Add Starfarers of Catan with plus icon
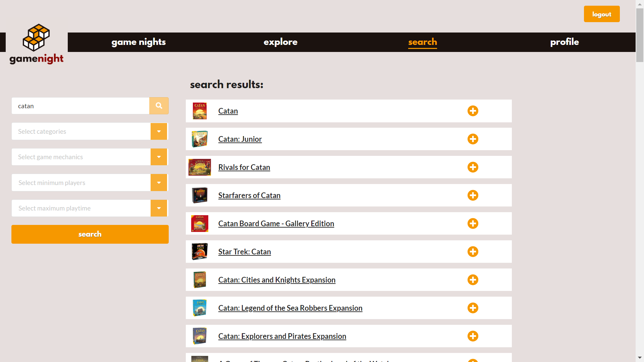 pos(473,195)
